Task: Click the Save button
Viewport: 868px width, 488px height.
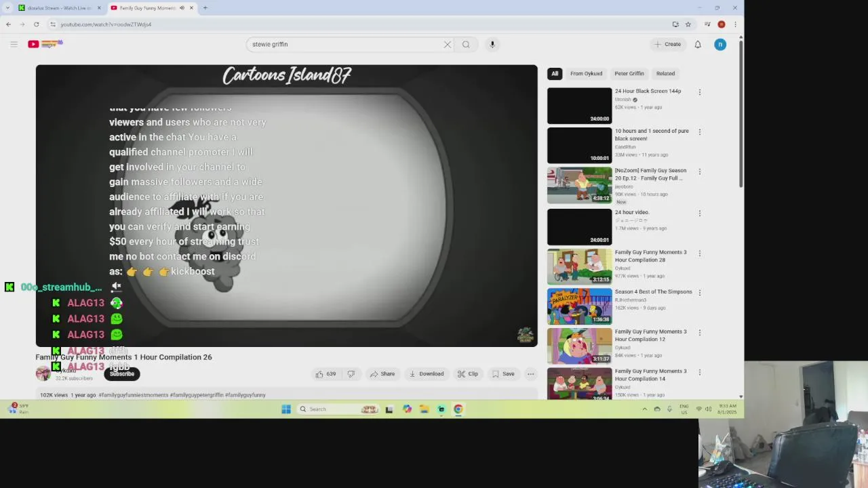Action: click(x=503, y=374)
